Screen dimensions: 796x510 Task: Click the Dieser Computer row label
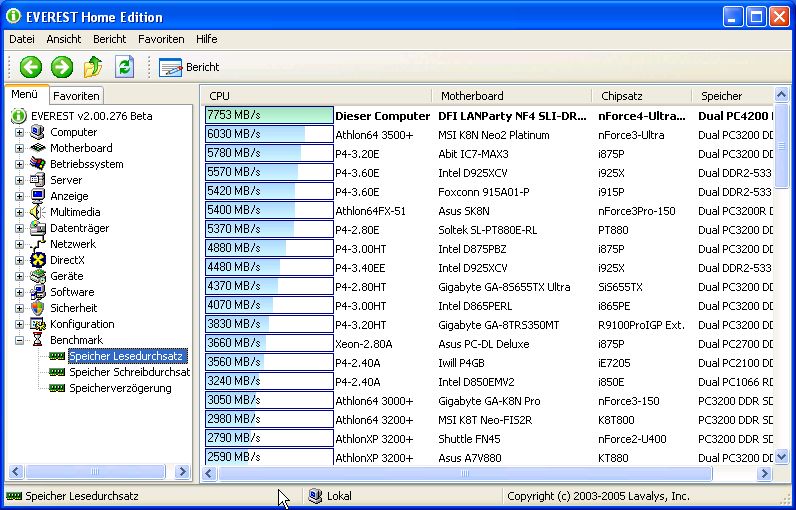click(382, 116)
